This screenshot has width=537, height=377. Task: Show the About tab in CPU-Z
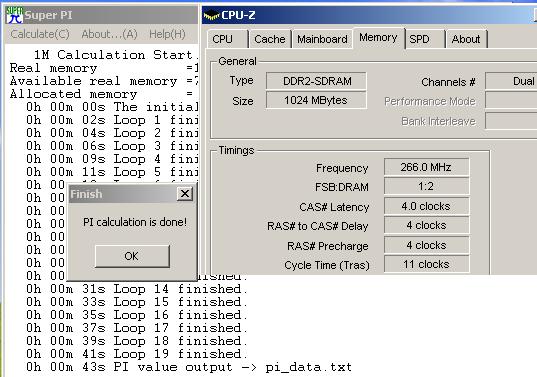pos(466,39)
